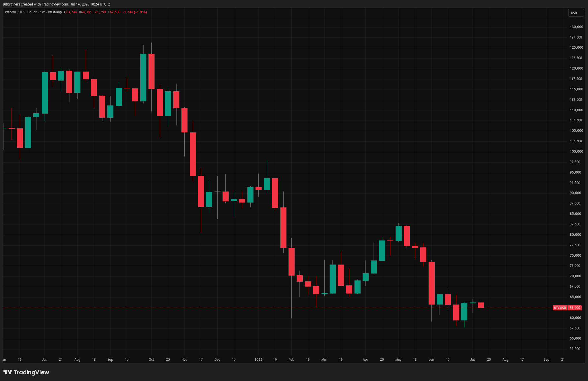Open the USD currency selector
The image size is (588, 381).
point(576,13)
